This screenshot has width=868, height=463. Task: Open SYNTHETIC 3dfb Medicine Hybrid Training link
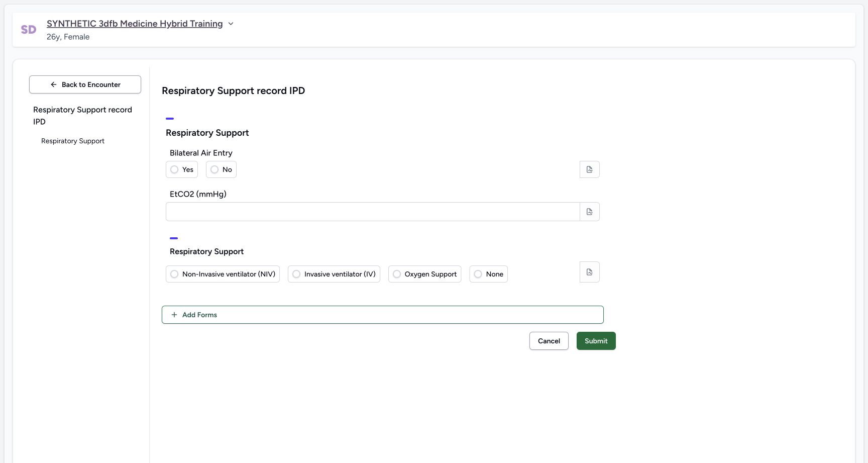[x=135, y=24]
